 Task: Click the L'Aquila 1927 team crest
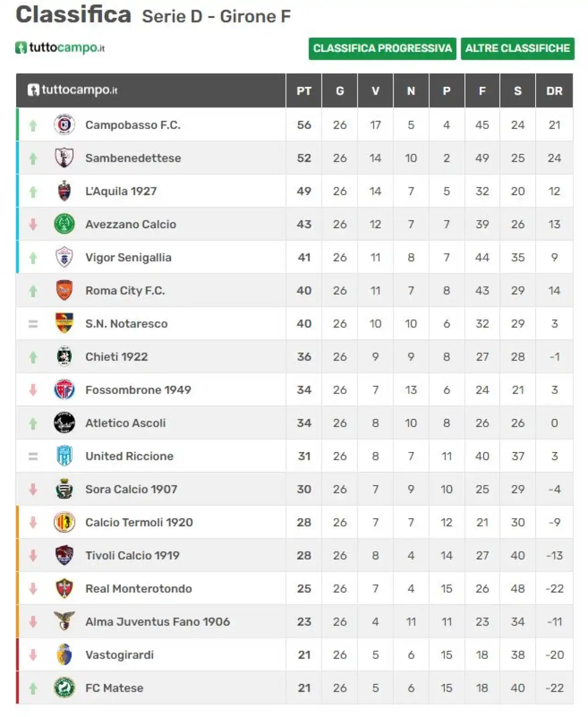[64, 191]
